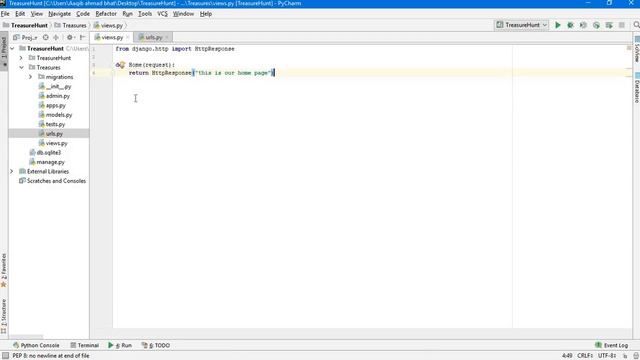Viewport: 640px width, 360px height.
Task: Close the urls.py editor tab
Action: click(x=167, y=37)
